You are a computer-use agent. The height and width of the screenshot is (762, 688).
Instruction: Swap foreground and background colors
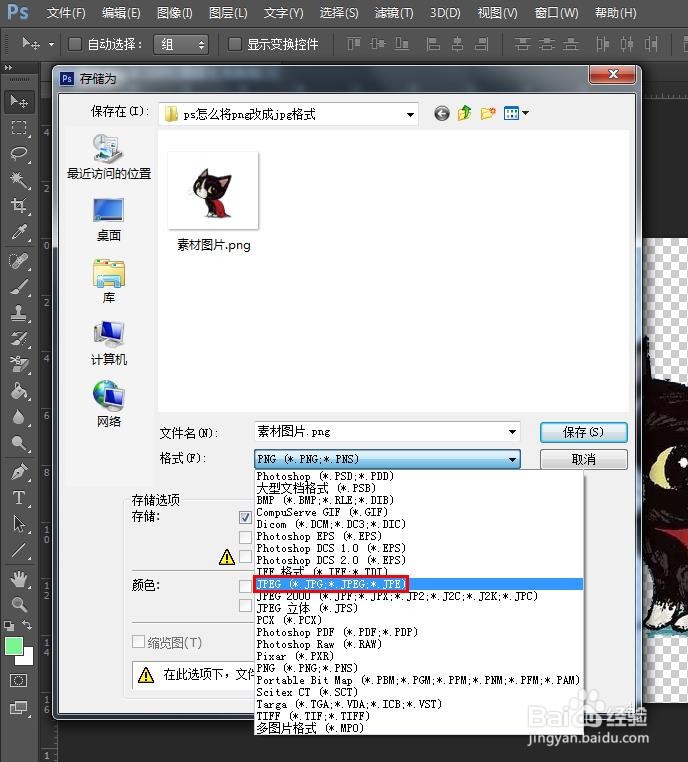click(x=27, y=625)
